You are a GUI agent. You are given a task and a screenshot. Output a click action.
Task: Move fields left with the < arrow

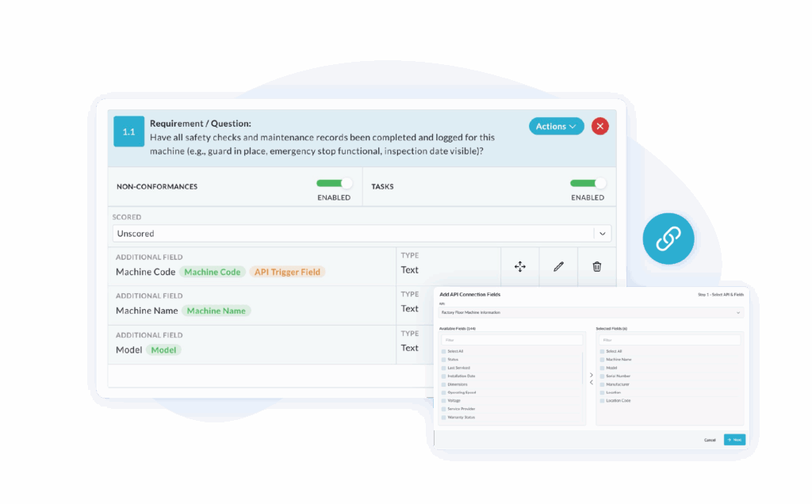coord(591,383)
